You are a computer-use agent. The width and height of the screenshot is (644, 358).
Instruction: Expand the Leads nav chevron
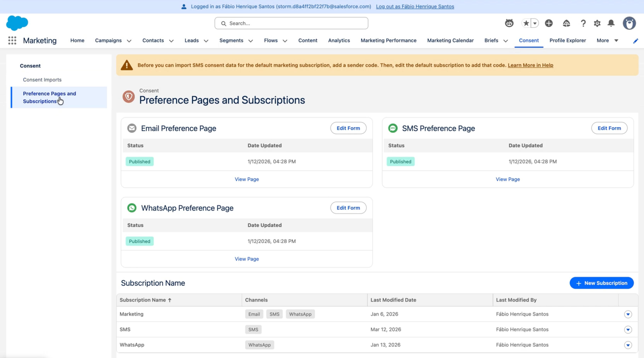click(x=206, y=41)
